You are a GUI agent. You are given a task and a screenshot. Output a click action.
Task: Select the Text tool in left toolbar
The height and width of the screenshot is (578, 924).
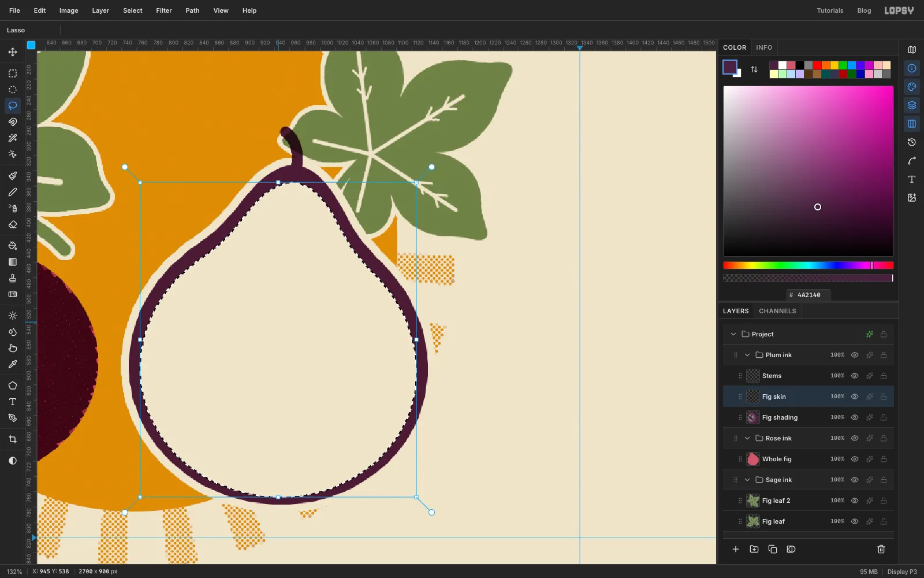pyautogui.click(x=13, y=402)
